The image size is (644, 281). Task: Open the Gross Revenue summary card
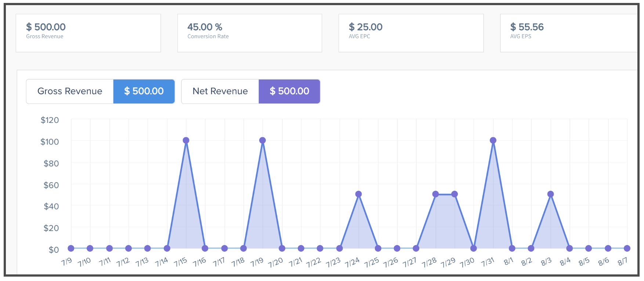tap(88, 33)
